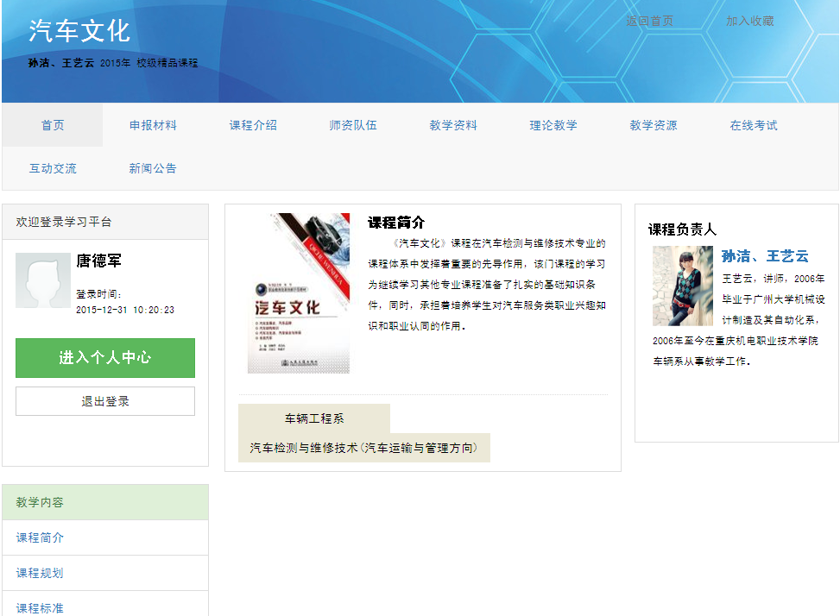Open 师资队伍 navigation item
The image size is (840, 616).
[353, 125]
